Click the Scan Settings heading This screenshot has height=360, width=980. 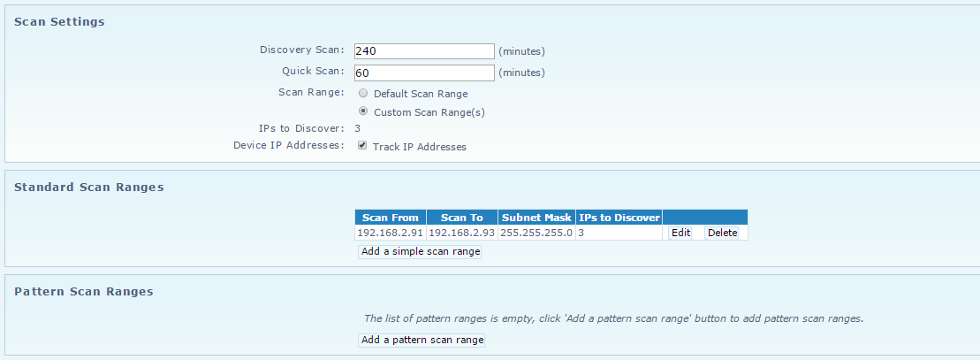[59, 22]
